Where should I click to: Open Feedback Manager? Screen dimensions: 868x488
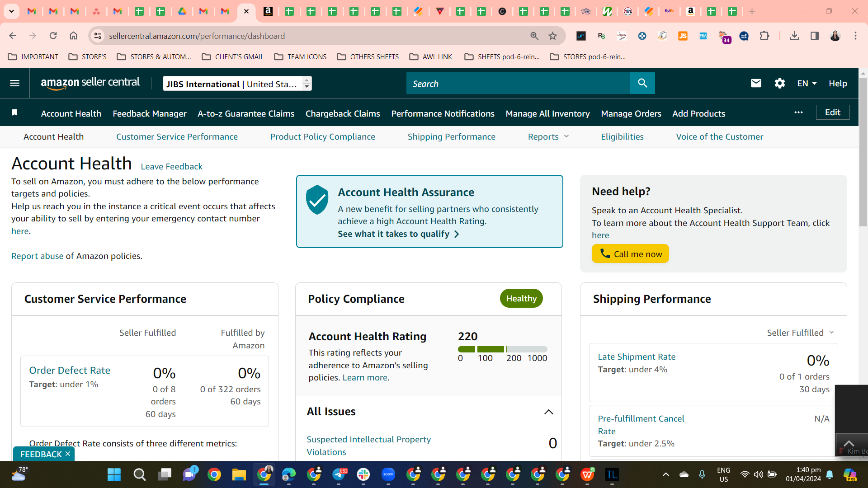point(150,113)
